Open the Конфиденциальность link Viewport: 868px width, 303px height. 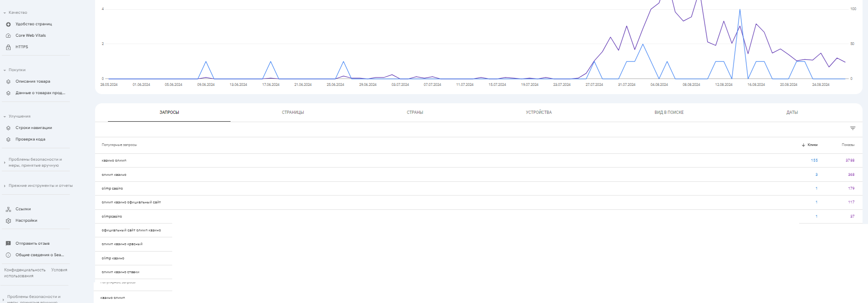click(25, 270)
